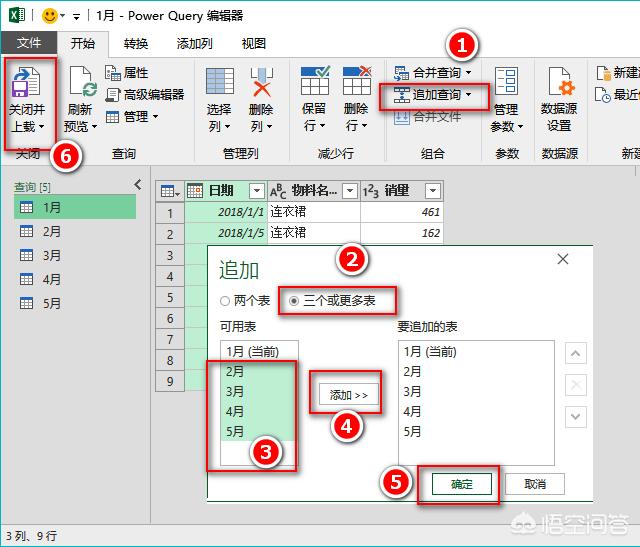Switch to the 添加列 tab
The image size is (640, 547).
194,43
